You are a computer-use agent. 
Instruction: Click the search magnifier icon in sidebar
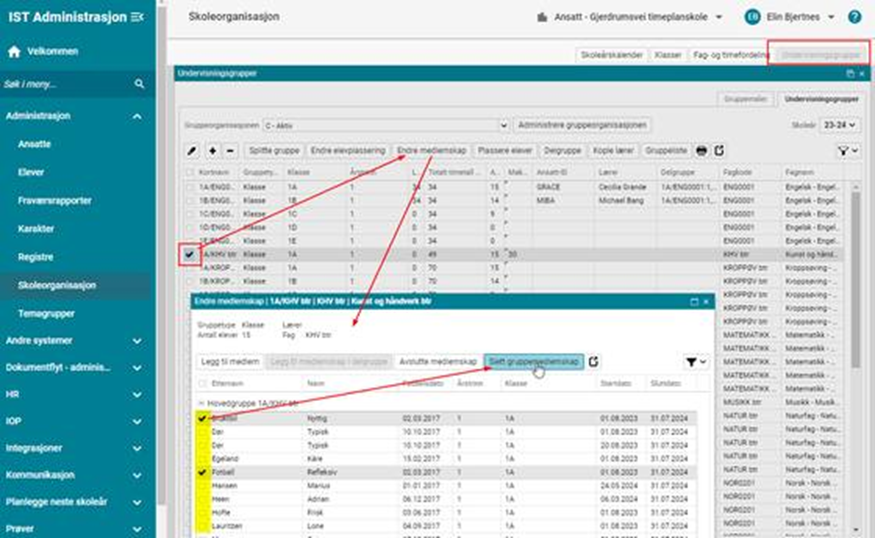139,85
